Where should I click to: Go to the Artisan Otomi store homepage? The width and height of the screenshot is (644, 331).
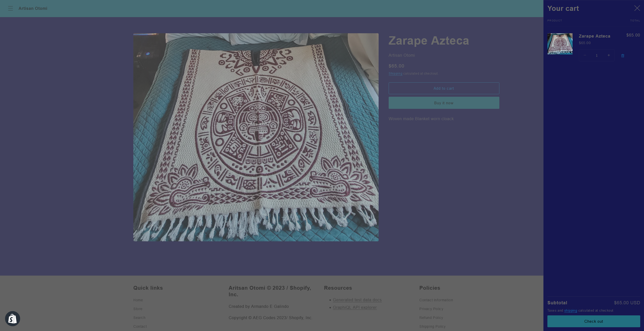click(33, 8)
